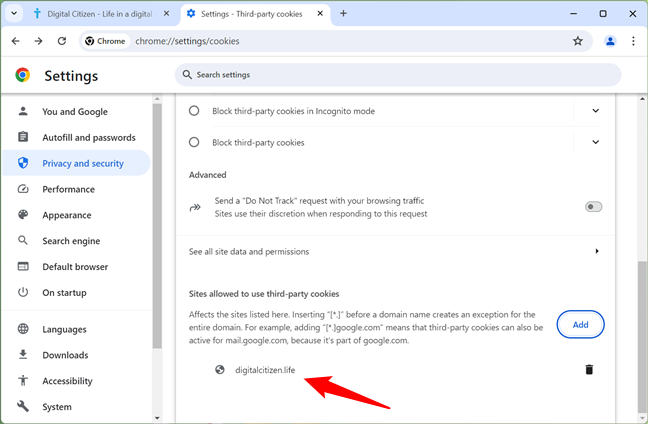Reload the current page
The height and width of the screenshot is (424, 648).
click(x=62, y=41)
